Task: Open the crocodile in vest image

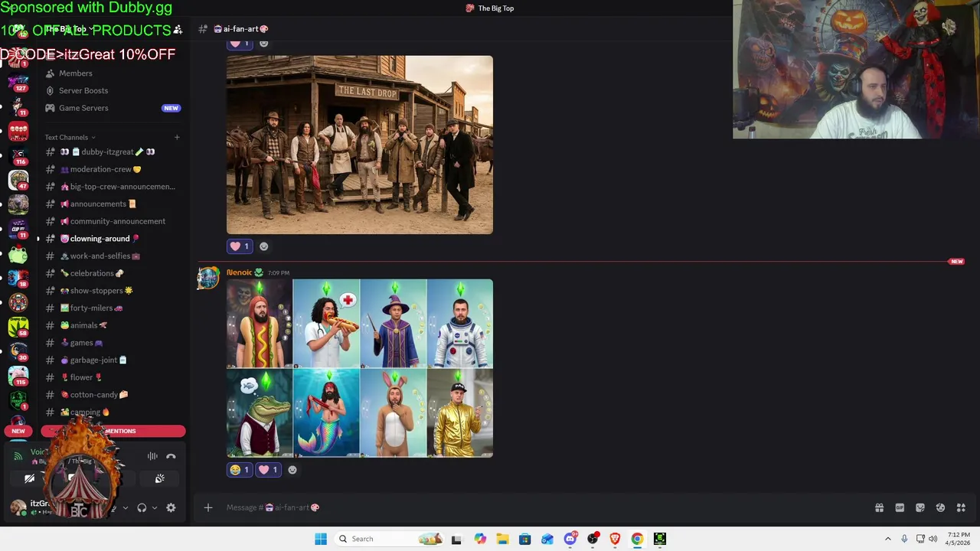Action: click(x=259, y=413)
